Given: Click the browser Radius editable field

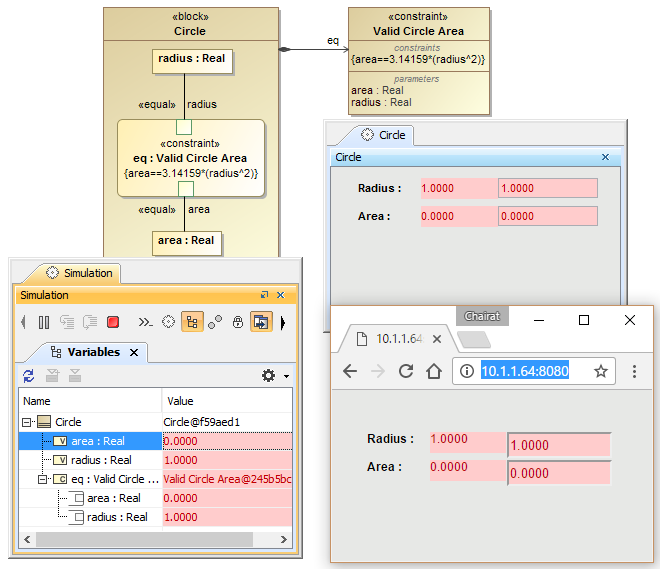Looking at the screenshot, I should [x=559, y=444].
